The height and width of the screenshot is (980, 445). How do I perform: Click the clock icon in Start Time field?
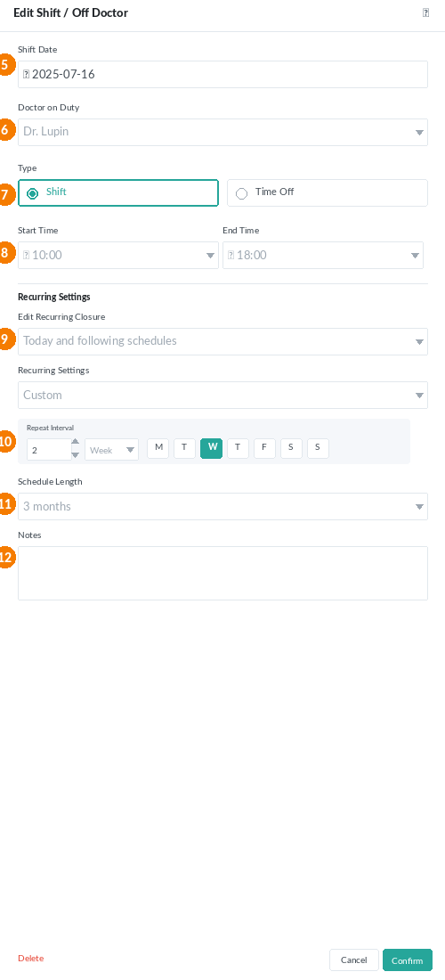coord(26,255)
